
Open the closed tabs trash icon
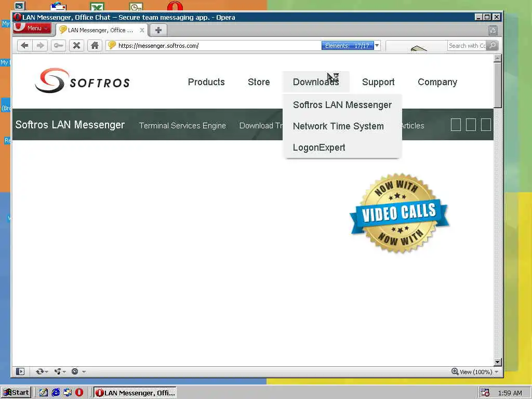(x=493, y=31)
